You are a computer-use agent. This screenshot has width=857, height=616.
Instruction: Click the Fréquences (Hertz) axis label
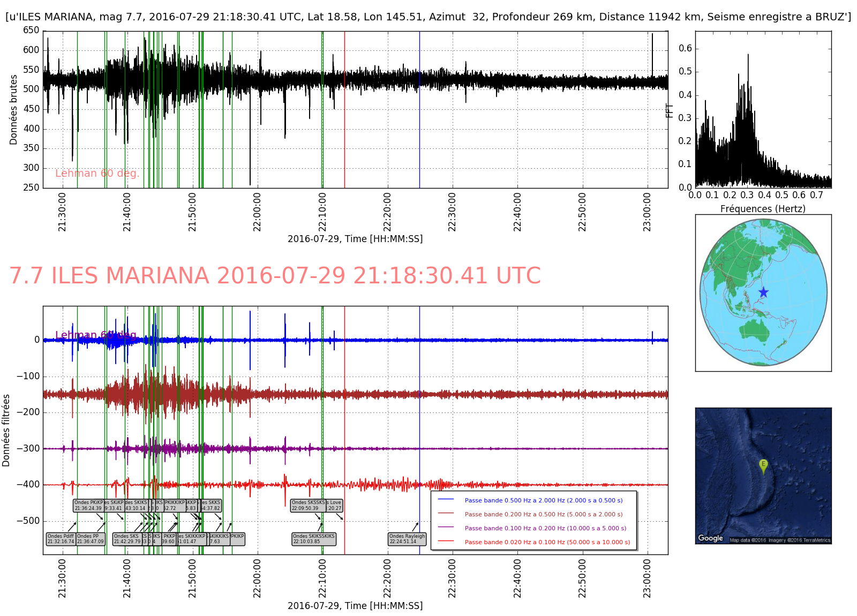[763, 209]
